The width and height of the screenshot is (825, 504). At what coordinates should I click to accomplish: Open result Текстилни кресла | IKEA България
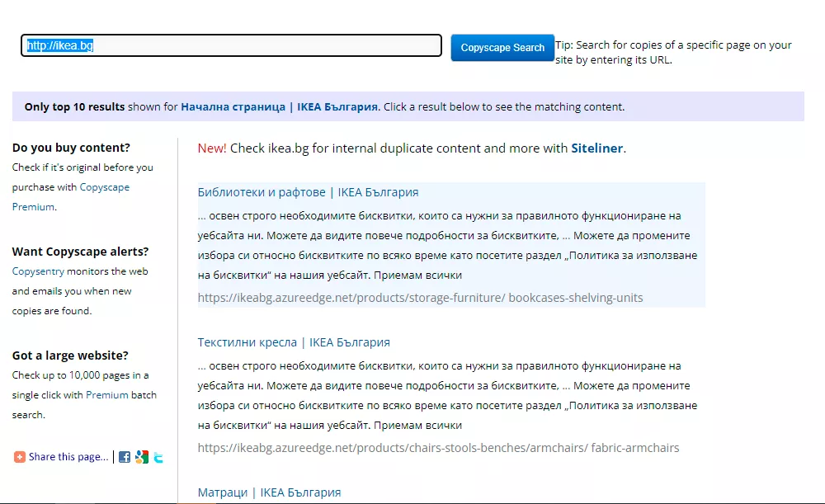(294, 342)
